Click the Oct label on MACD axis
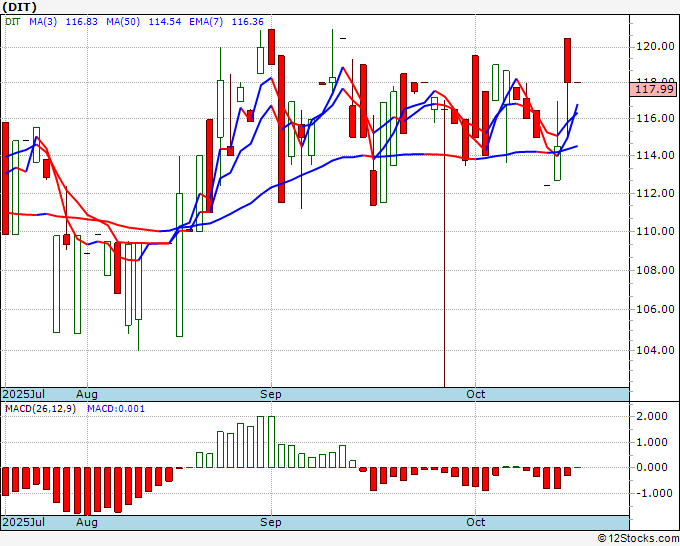The width and height of the screenshot is (680, 546). (475, 522)
